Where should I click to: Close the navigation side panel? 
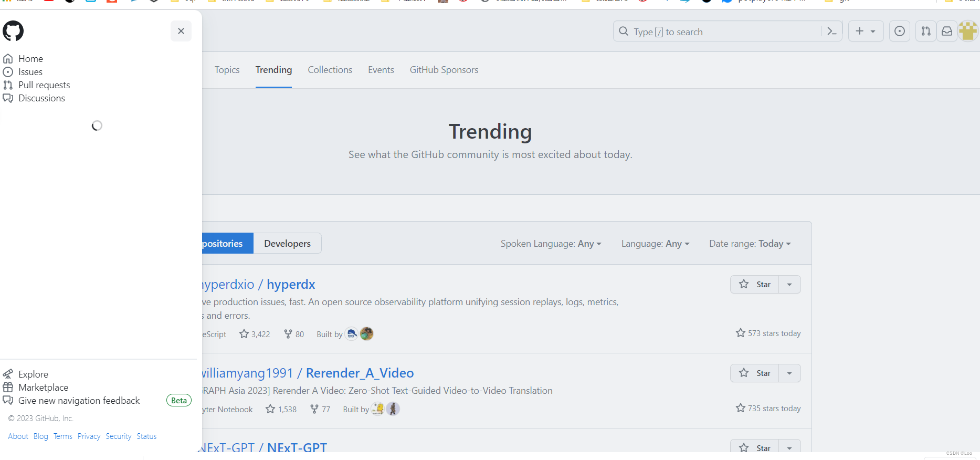[181, 31]
